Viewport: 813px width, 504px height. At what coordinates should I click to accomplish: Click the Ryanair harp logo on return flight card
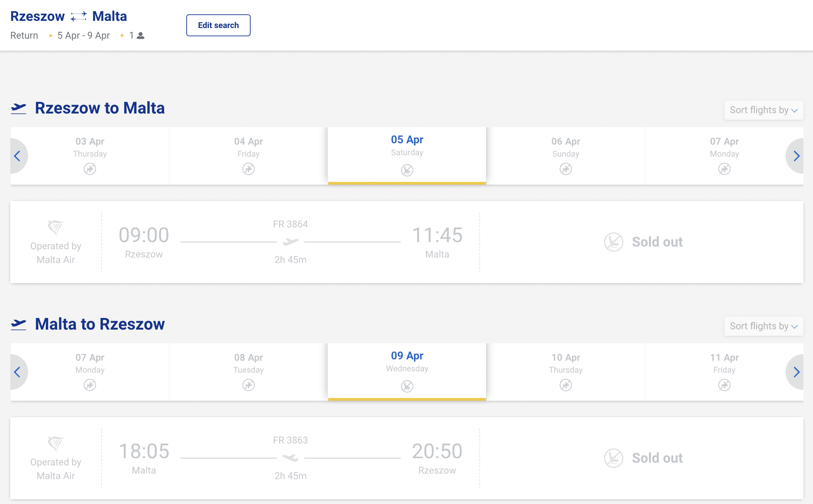click(55, 444)
